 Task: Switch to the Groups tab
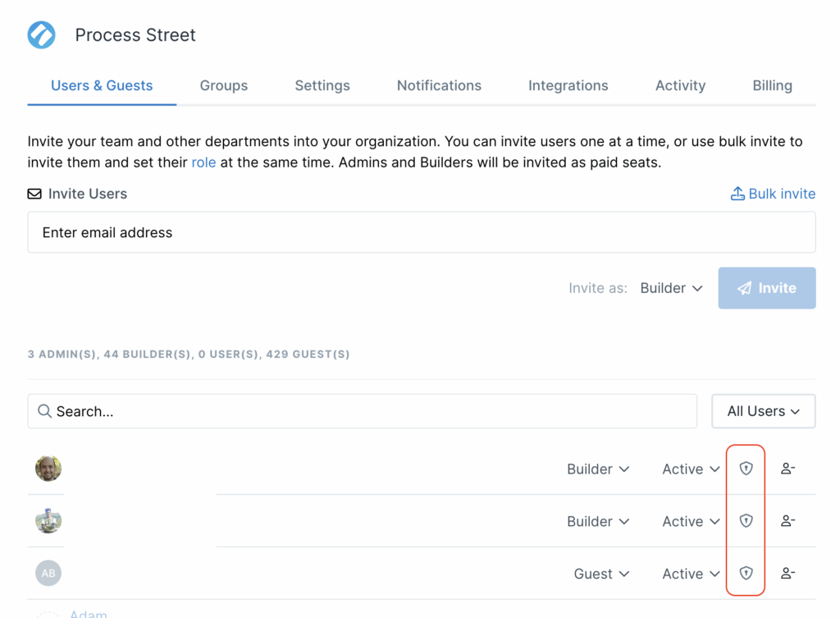(x=224, y=85)
